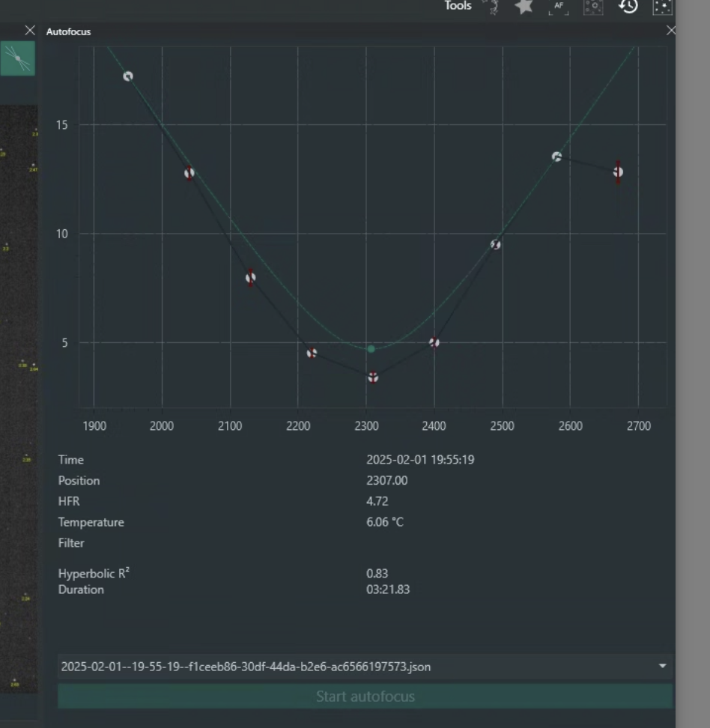
Task: Open the three-point polar alignment tool icon
Action: (x=493, y=7)
